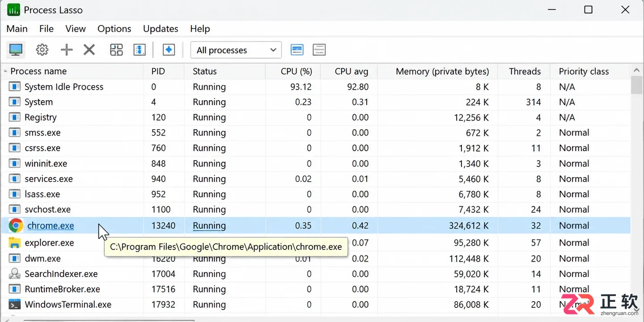644x322 pixels.
Task: Click the plus icon in the toolbar
Action: [x=67, y=50]
